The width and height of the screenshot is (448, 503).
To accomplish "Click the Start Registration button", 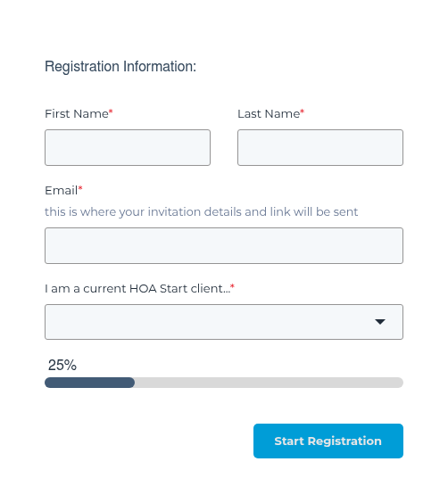I will coord(328,441).
